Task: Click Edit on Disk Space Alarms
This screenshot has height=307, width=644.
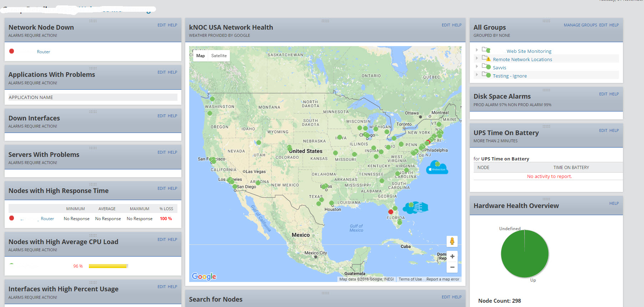Action: (603, 94)
